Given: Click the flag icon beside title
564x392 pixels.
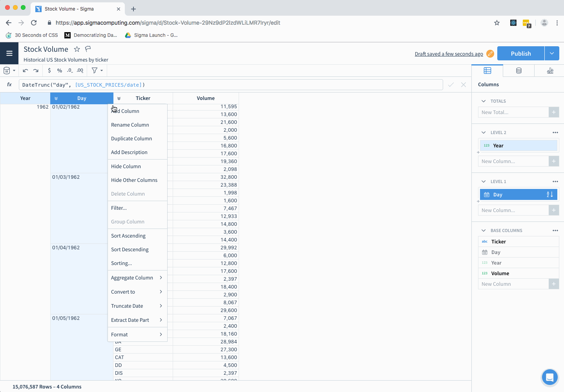Looking at the screenshot, I should coord(88,49).
